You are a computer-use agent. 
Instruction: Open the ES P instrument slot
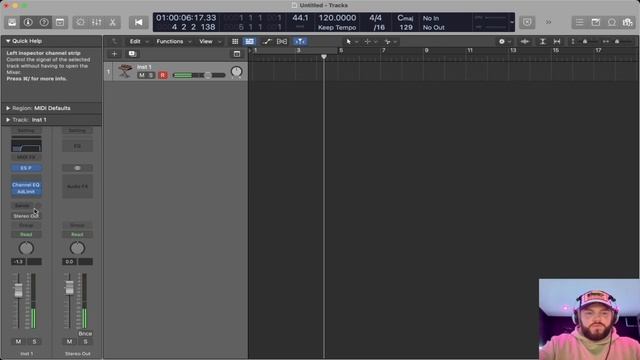click(26, 168)
